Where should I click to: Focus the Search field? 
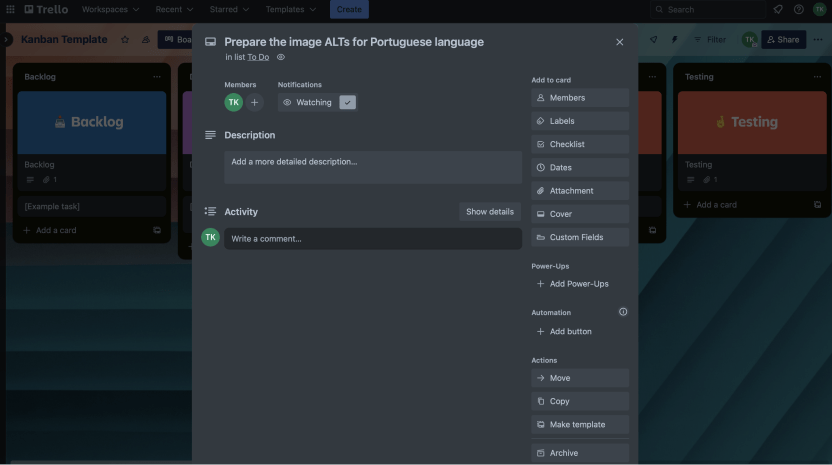(708, 9)
